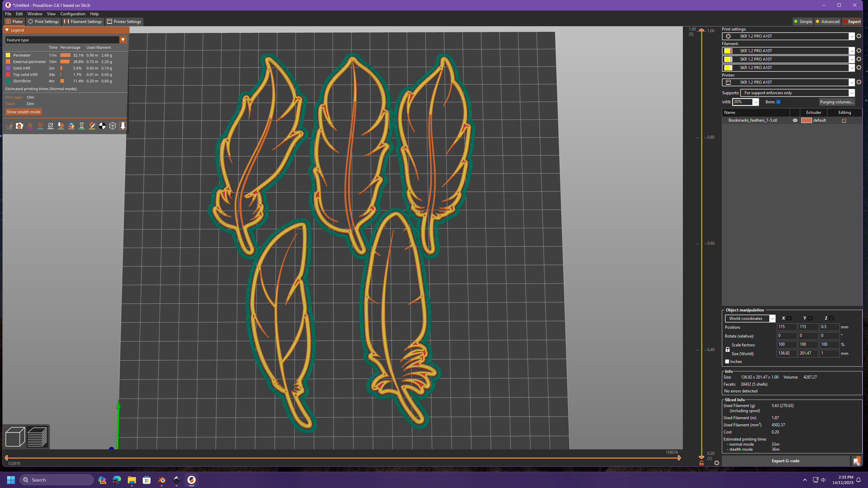Click the default extruder color swatch
Screen dimensions: 868x488
(806, 120)
